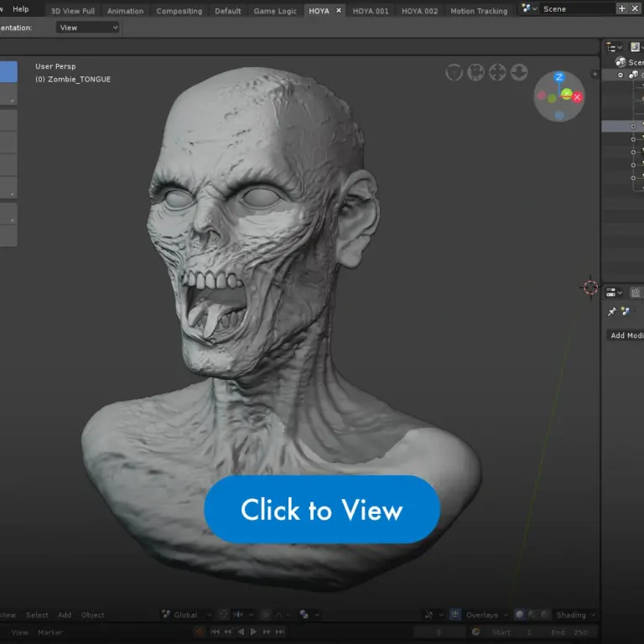
Task: Click the object data icon beside the pin
Action: [x=626, y=312]
